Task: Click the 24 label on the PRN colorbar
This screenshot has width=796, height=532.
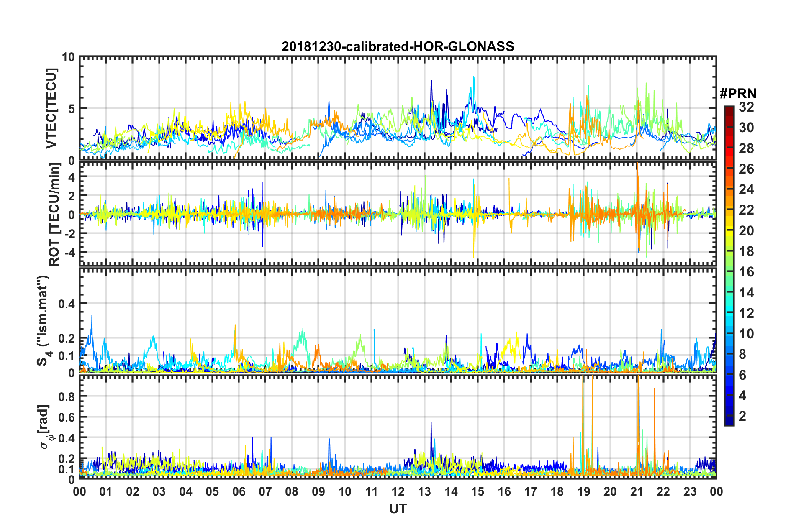Action: pyautogui.click(x=746, y=189)
